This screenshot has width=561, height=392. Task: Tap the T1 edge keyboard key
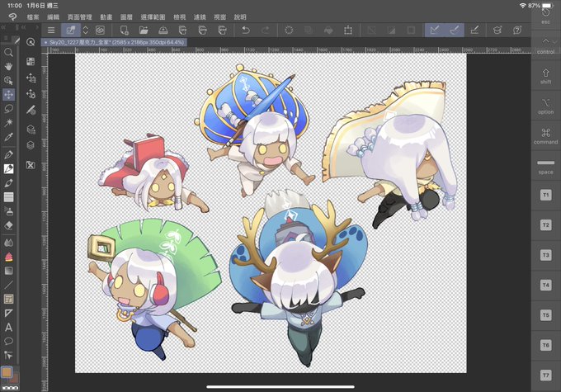pyautogui.click(x=545, y=195)
